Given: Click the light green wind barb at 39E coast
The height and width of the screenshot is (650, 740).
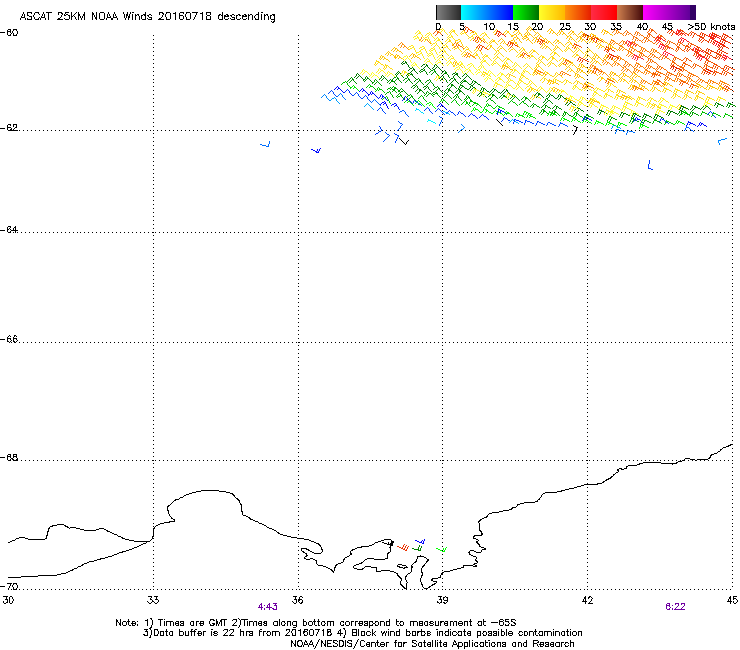Looking at the screenshot, I should coord(442,549).
